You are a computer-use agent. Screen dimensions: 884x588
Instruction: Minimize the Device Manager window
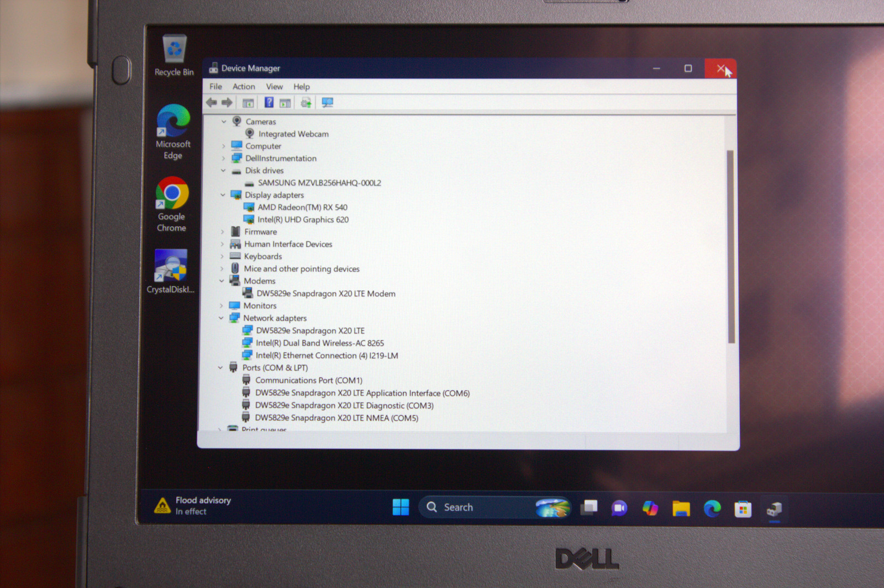click(656, 68)
